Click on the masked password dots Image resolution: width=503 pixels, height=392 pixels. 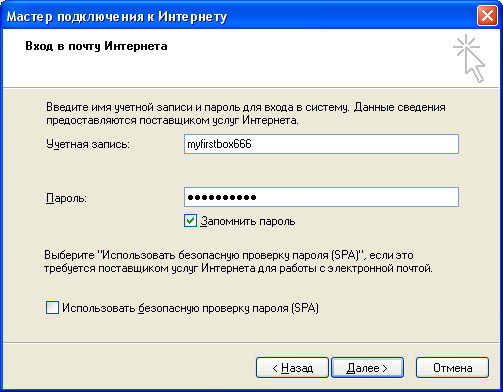(x=222, y=197)
